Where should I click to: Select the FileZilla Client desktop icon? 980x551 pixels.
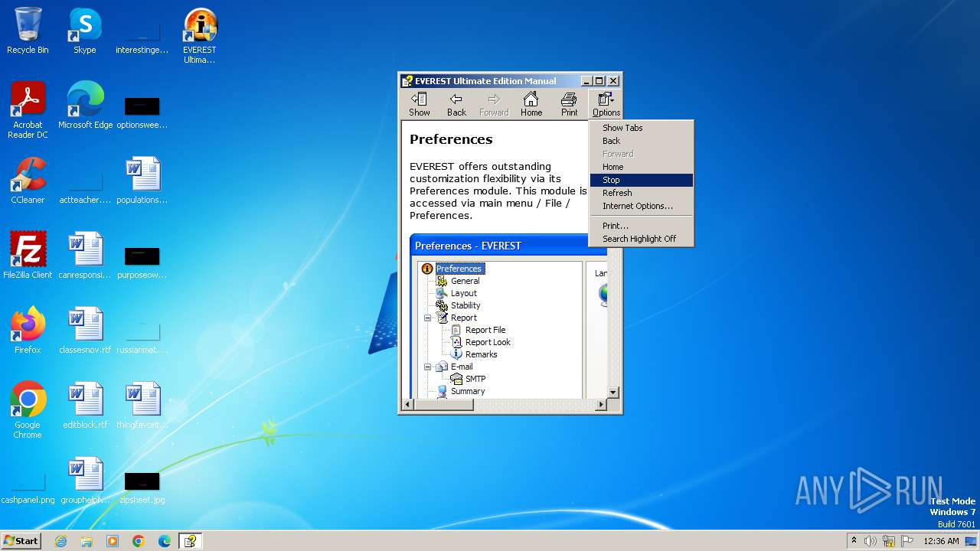point(28,256)
